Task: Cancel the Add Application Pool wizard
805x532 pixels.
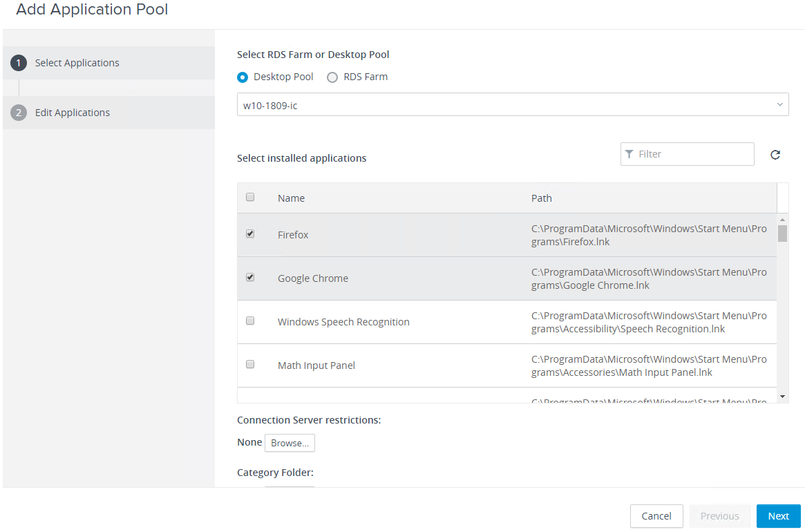Action: (656, 516)
